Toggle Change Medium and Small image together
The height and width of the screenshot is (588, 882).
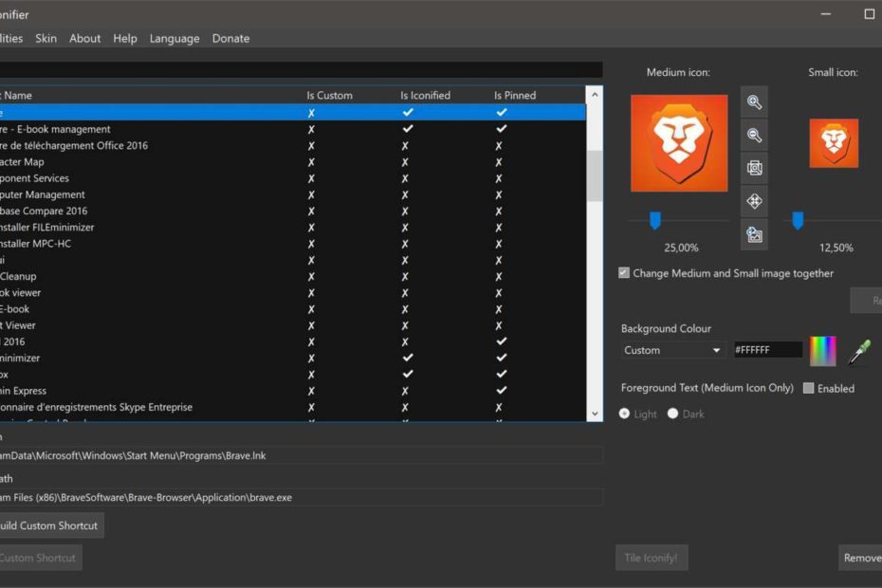click(x=624, y=273)
